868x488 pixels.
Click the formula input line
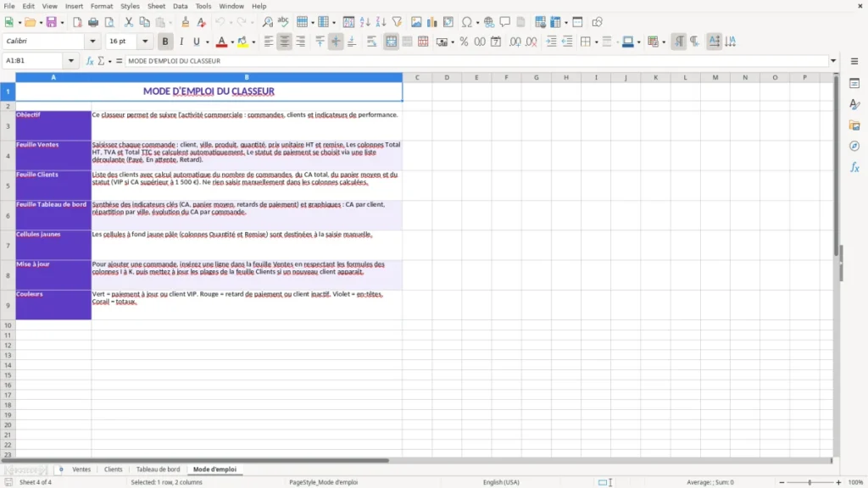[476, 61]
